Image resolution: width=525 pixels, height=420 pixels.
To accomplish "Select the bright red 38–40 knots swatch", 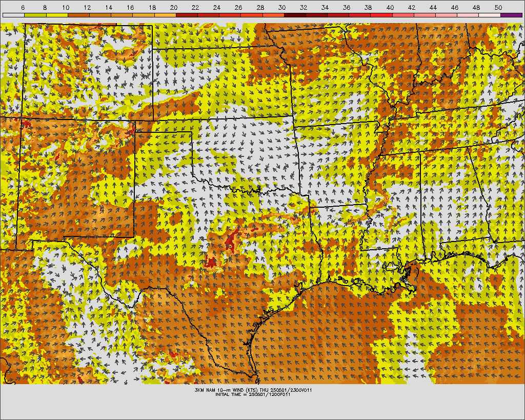I will pyautogui.click(x=381, y=15).
